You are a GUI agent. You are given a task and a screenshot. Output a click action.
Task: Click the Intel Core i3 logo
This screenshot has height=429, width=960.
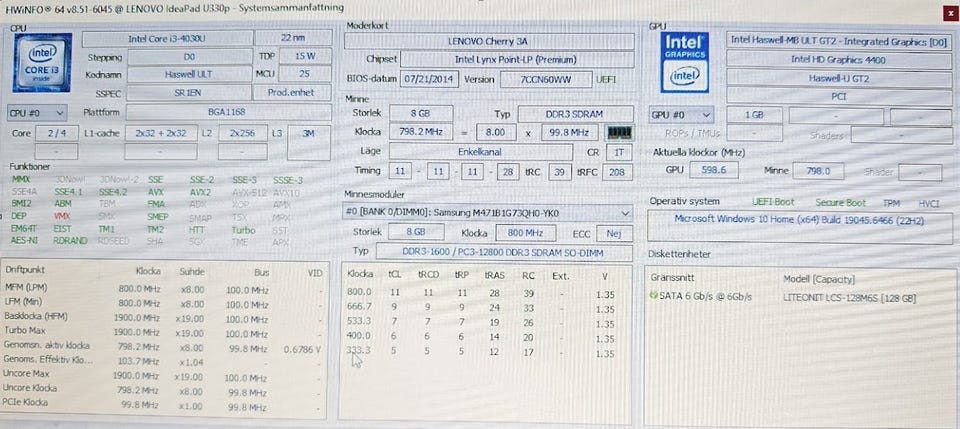click(x=43, y=63)
